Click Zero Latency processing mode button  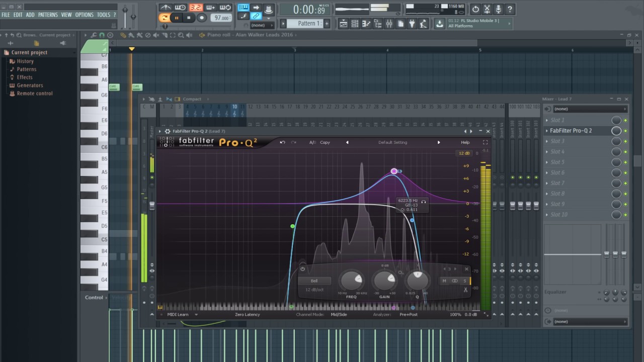click(248, 315)
